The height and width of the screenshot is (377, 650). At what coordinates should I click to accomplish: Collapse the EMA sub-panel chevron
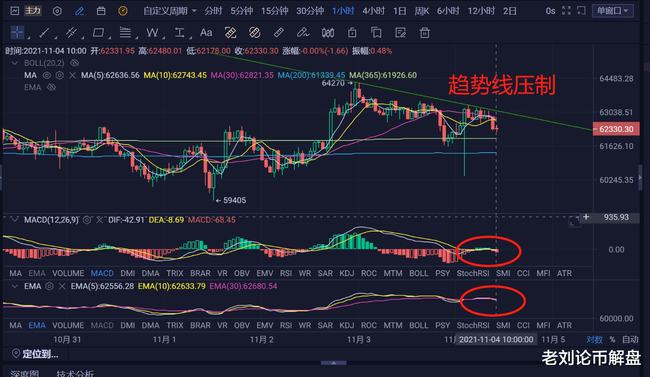[x=15, y=286]
